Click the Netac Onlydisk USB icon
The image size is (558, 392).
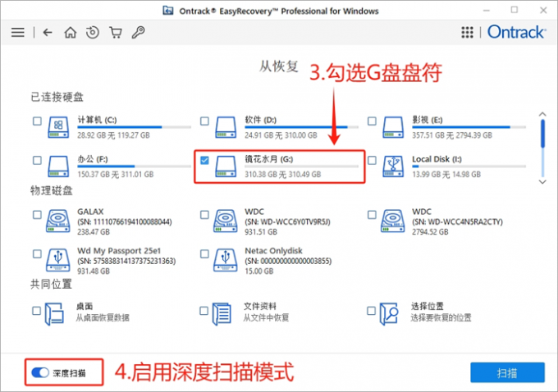point(226,260)
